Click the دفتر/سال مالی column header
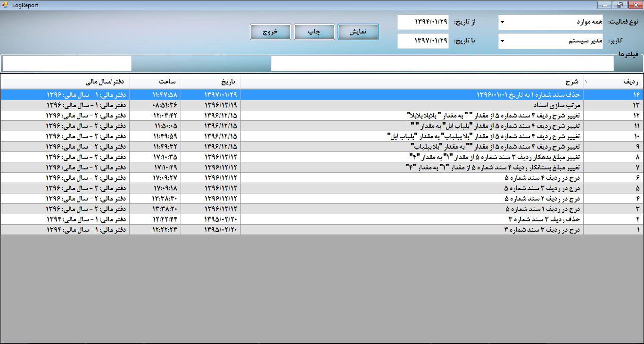This screenshot has width=644, height=344. [x=65, y=81]
